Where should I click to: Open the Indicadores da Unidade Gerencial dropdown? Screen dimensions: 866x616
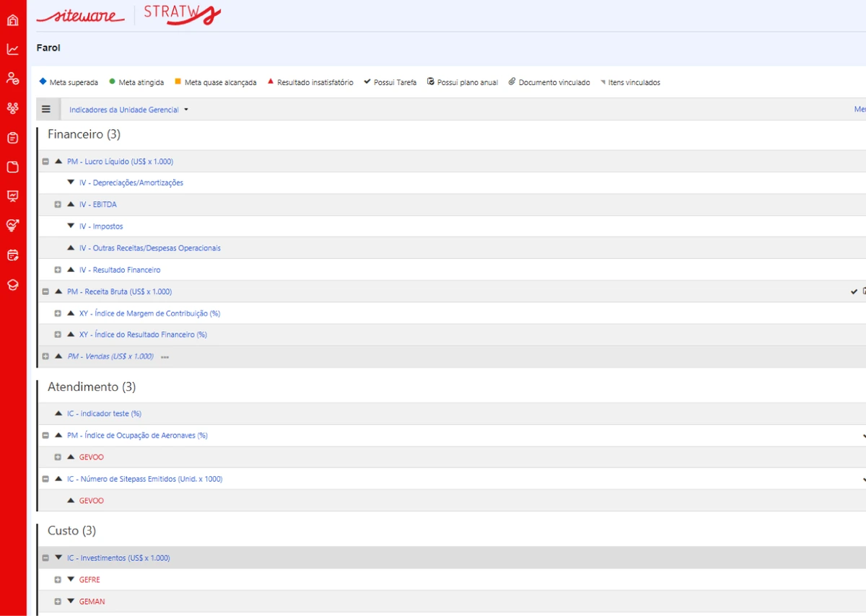(x=128, y=110)
